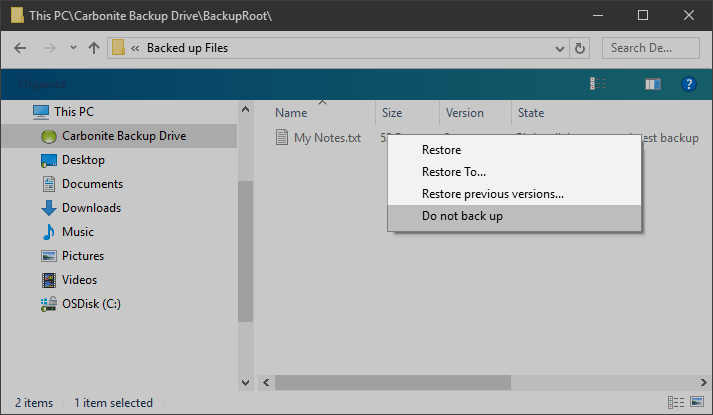Select OSDisk (C:) in navigation pane
713x415 pixels.
click(91, 304)
